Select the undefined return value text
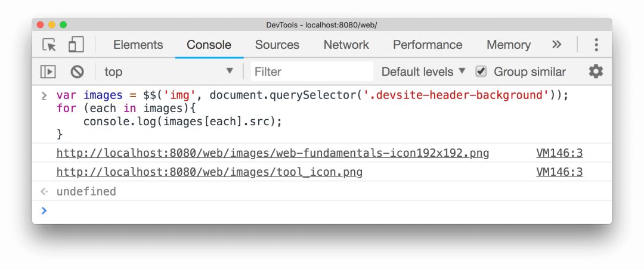 (x=86, y=192)
